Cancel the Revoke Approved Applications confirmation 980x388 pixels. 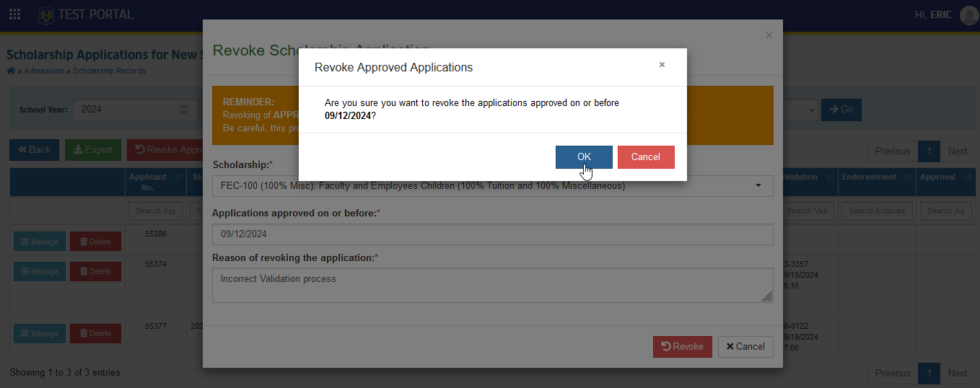pyautogui.click(x=646, y=157)
